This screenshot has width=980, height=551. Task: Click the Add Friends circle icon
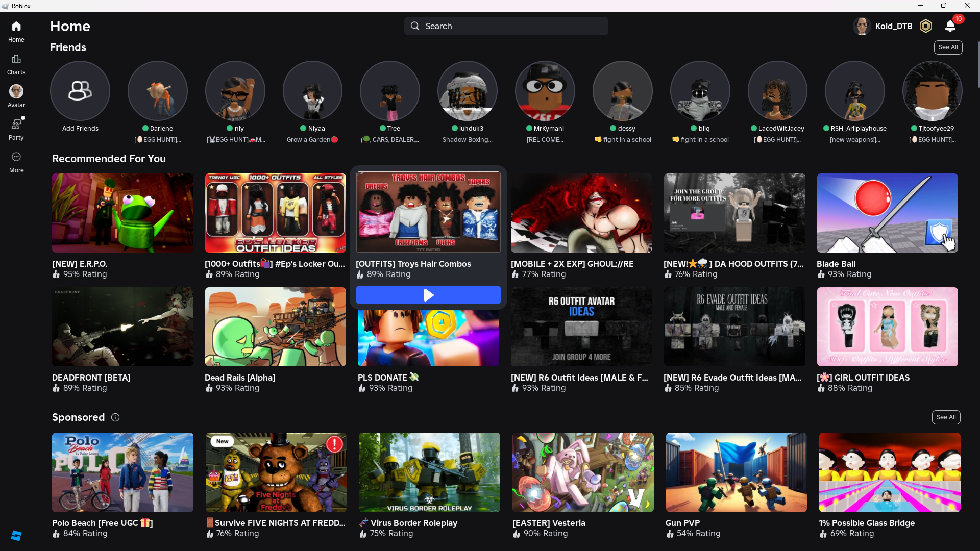80,91
